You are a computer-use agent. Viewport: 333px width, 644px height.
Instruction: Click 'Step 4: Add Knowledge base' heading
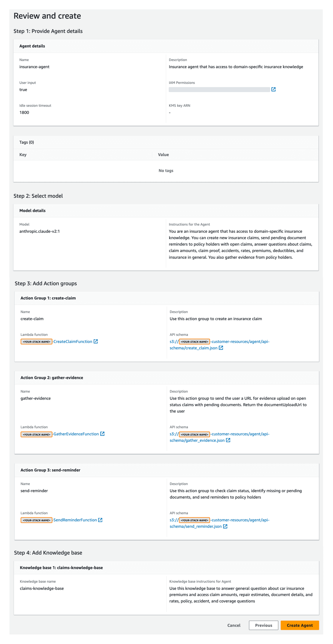(48, 552)
